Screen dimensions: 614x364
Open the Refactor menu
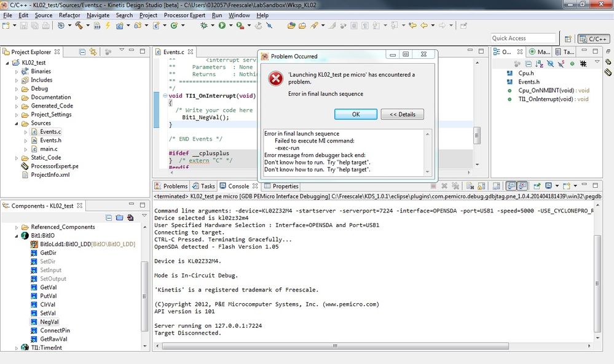coord(69,15)
